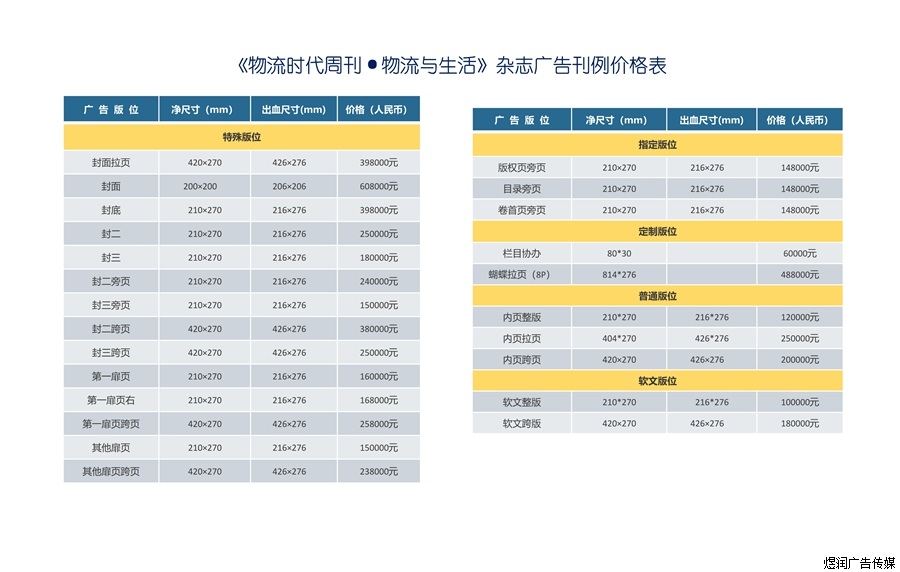The height and width of the screenshot is (572, 900).
Task: Click the 软文跨页 row label
Action: tap(522, 423)
